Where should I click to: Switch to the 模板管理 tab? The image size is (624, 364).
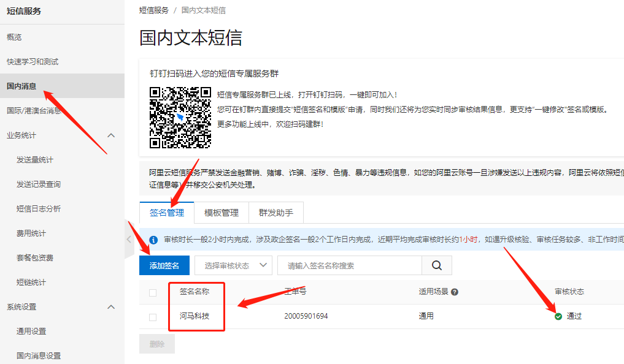[x=221, y=213]
